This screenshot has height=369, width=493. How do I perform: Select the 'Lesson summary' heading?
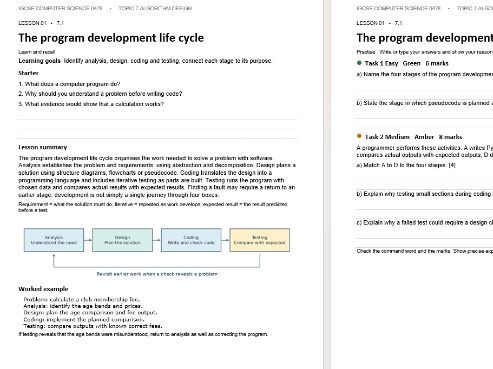tap(43, 147)
